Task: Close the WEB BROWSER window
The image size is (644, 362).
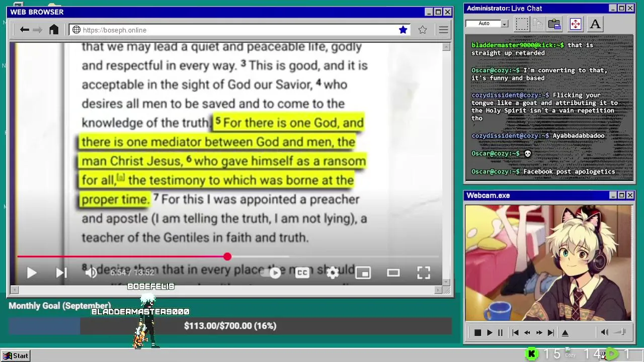Action: pyautogui.click(x=447, y=12)
